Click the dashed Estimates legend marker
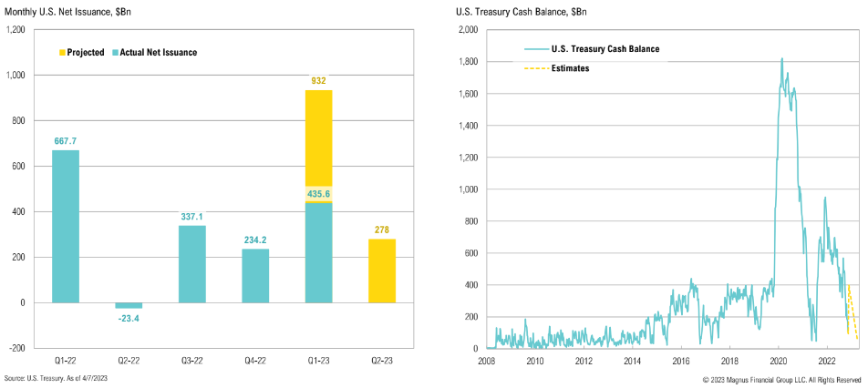868x388 pixels. [x=536, y=67]
